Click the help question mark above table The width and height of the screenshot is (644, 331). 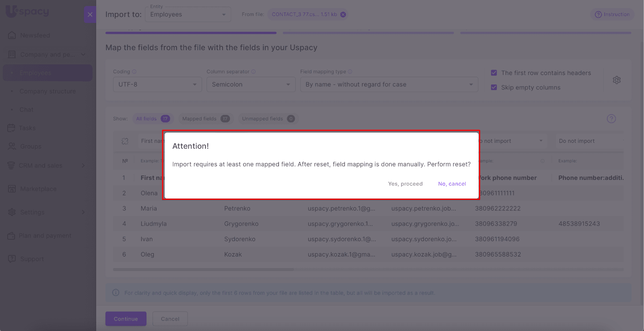coord(611,119)
